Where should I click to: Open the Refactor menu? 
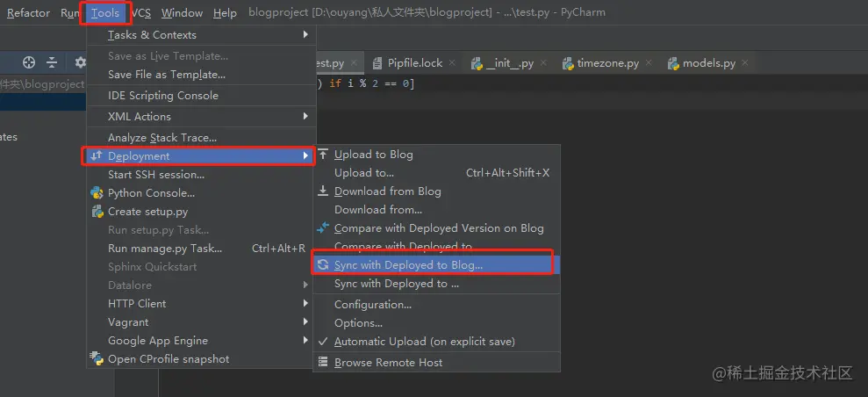click(x=28, y=12)
